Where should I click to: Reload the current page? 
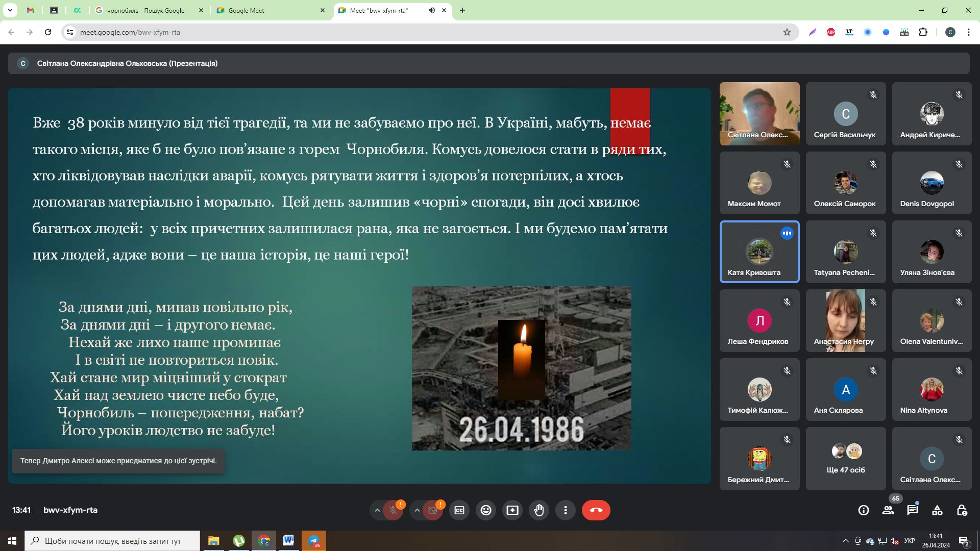click(48, 32)
